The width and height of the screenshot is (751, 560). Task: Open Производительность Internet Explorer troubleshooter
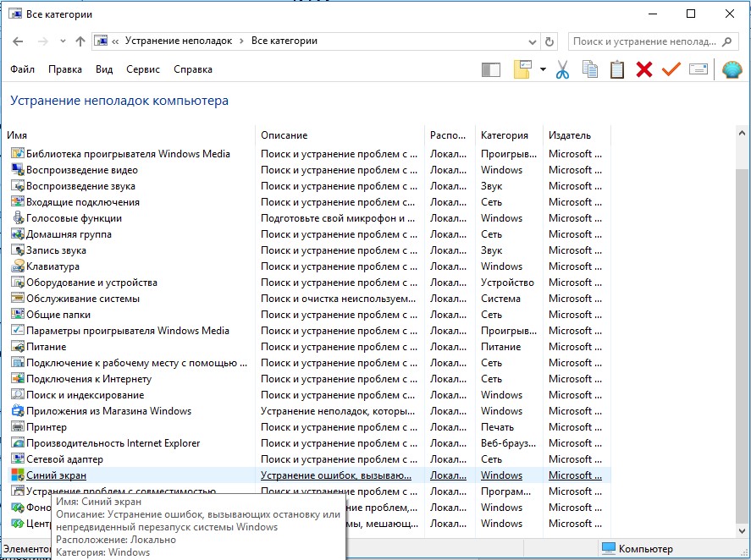(x=113, y=442)
